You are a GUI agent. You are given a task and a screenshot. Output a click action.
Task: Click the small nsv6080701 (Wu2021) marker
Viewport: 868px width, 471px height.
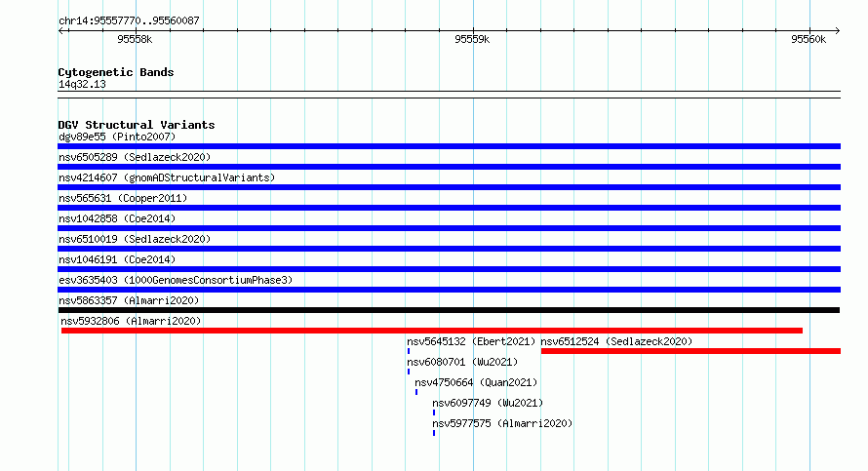pyautogui.click(x=409, y=372)
